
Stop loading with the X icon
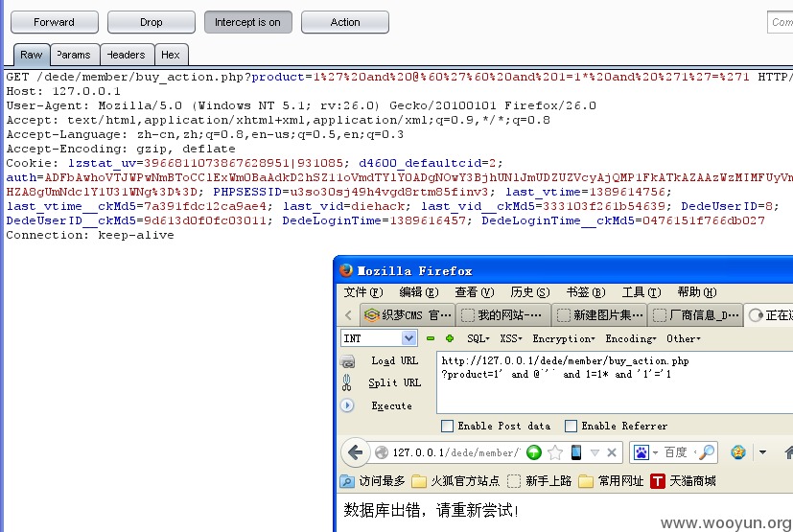612,452
